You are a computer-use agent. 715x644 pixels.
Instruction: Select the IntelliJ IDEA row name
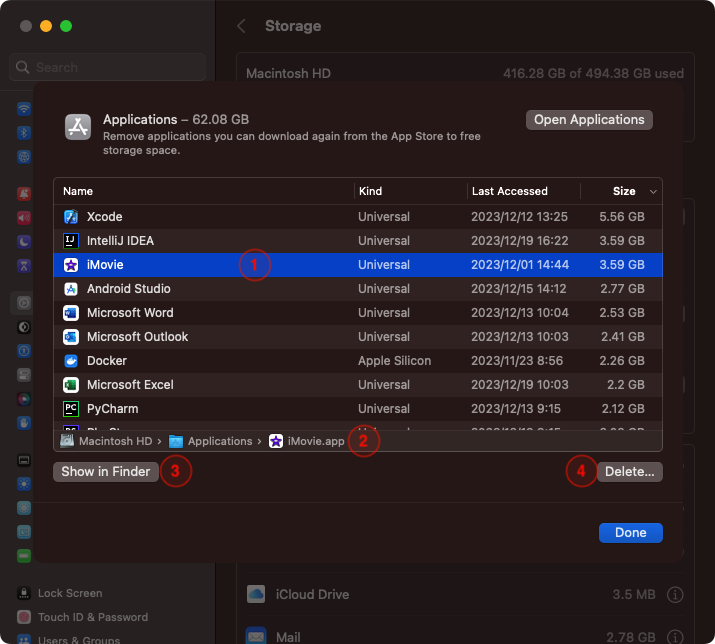point(120,241)
